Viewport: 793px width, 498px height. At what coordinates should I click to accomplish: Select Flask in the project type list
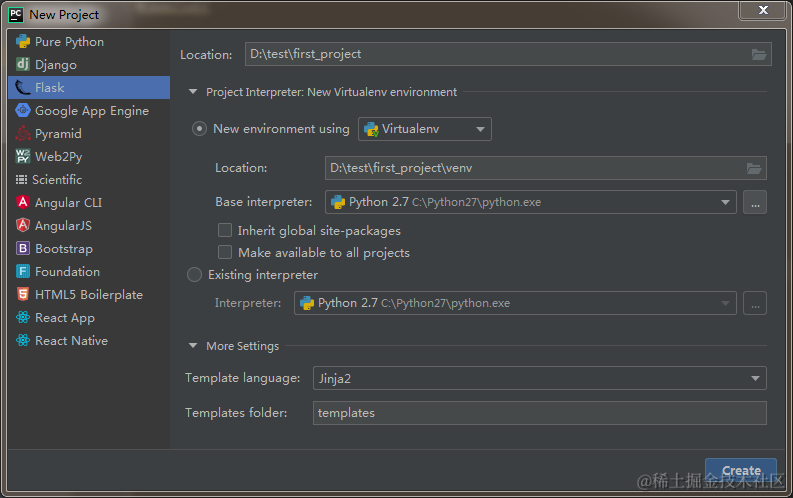89,87
